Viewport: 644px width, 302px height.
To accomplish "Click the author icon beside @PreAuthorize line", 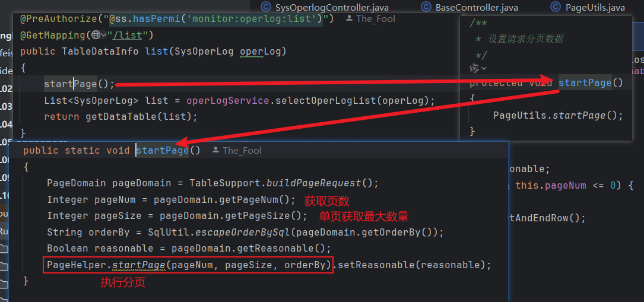I will click(x=349, y=18).
